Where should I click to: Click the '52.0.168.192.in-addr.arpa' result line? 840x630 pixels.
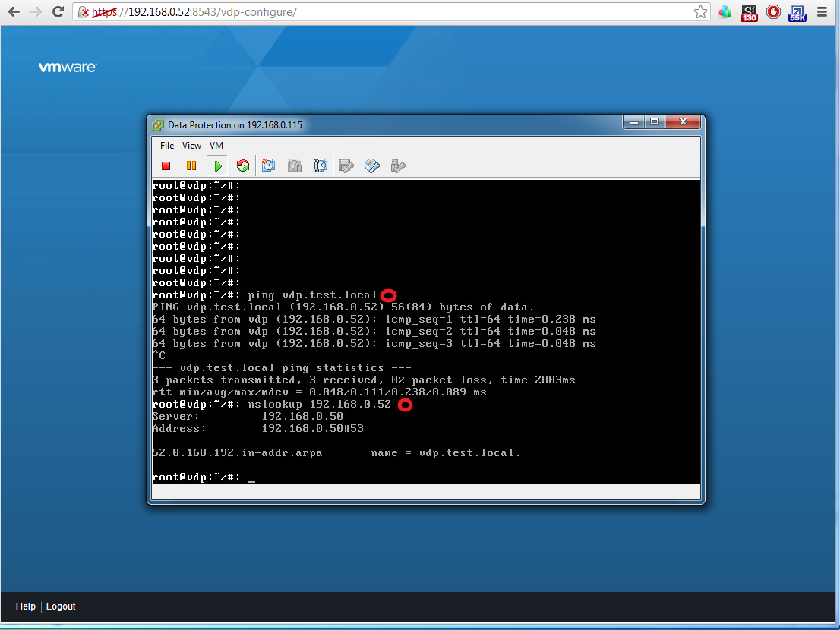coord(336,453)
